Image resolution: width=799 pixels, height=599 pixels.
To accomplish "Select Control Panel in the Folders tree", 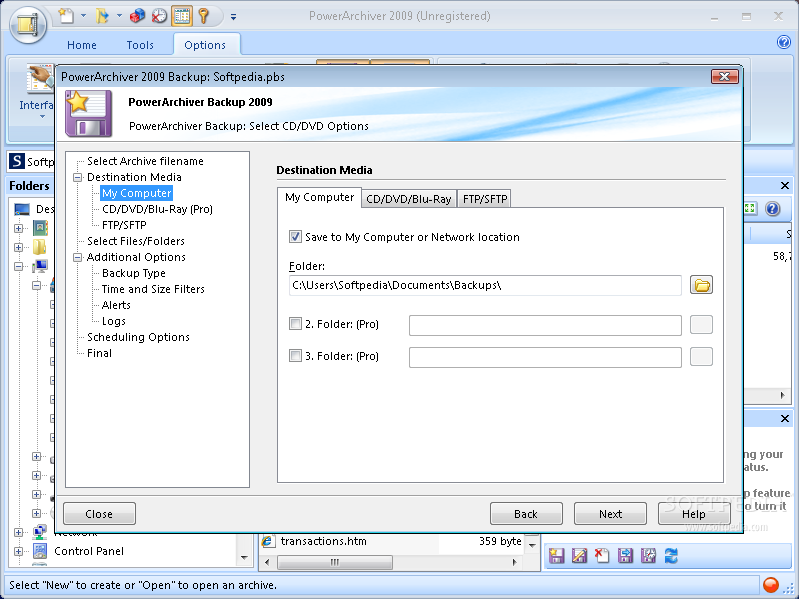I will pyautogui.click(x=89, y=551).
